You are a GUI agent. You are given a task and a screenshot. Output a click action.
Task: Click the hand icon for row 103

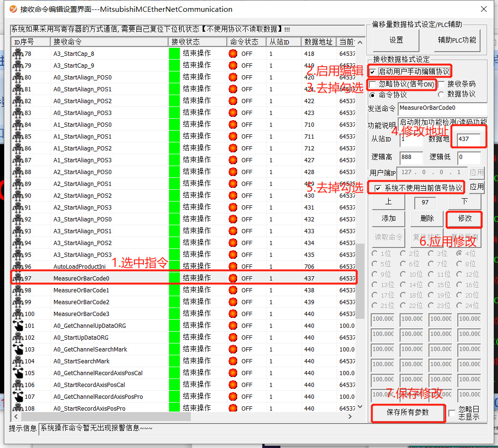pos(18,349)
